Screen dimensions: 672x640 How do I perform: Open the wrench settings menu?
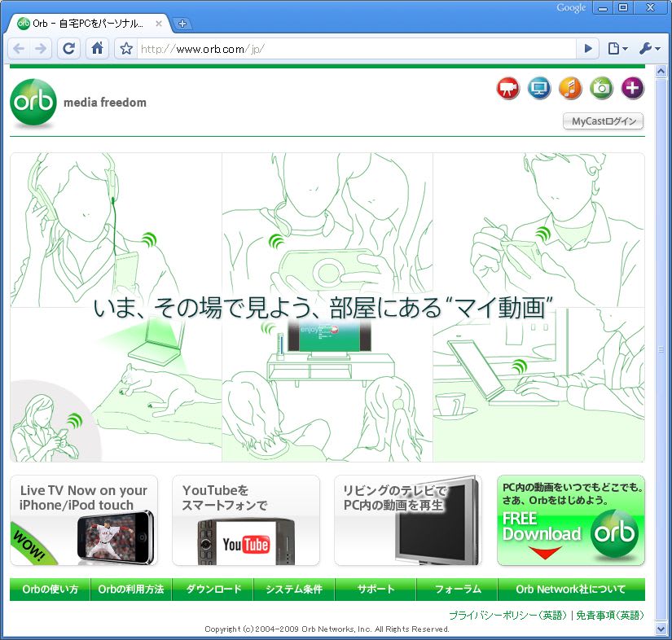(649, 48)
